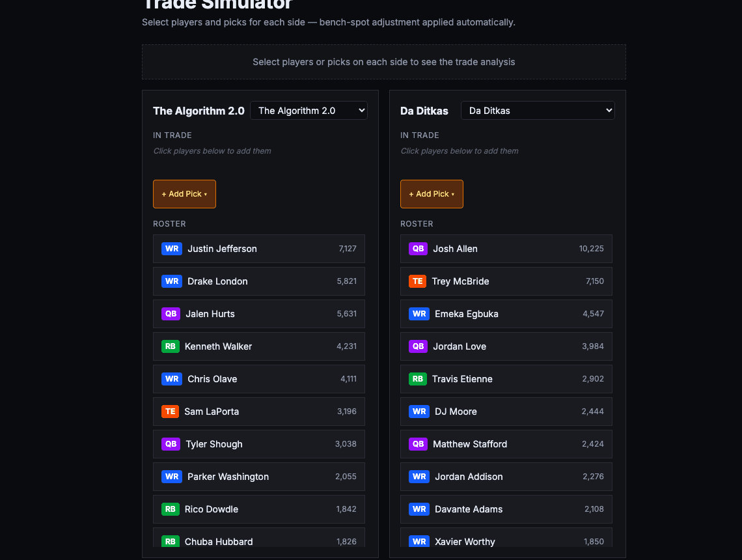Click the RB badge beside Kenneth Walker
Viewport: 742px width, 560px height.
(x=171, y=346)
